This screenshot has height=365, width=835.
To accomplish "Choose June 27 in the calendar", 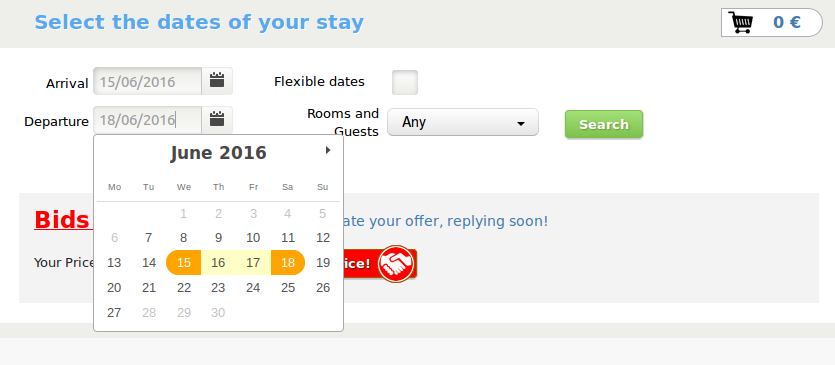I will [114, 312].
